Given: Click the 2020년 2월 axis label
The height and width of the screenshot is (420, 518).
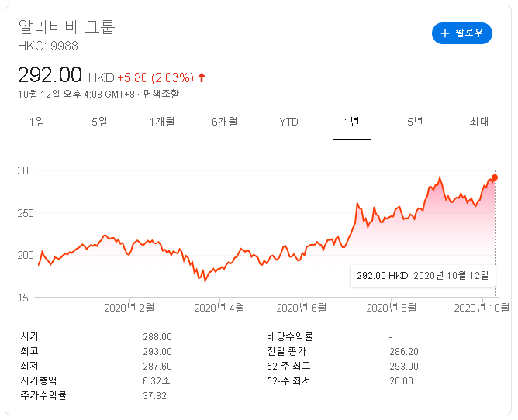Looking at the screenshot, I should point(129,308).
